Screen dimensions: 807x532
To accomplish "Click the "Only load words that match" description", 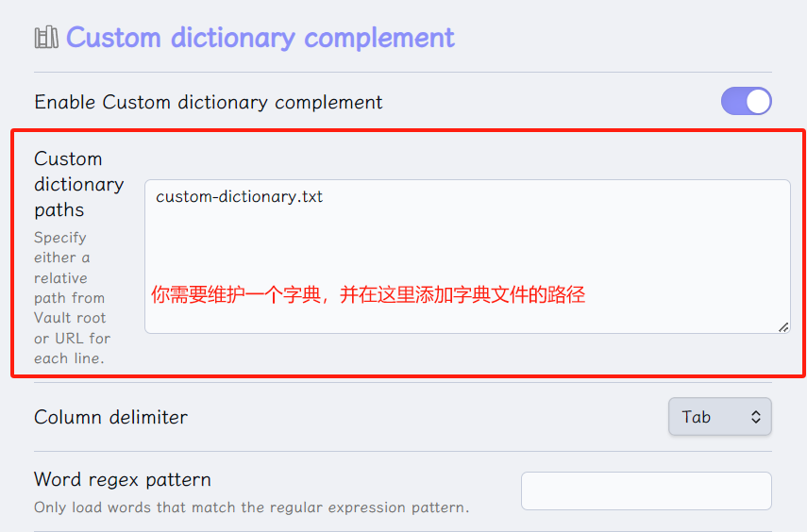I will point(251,507).
